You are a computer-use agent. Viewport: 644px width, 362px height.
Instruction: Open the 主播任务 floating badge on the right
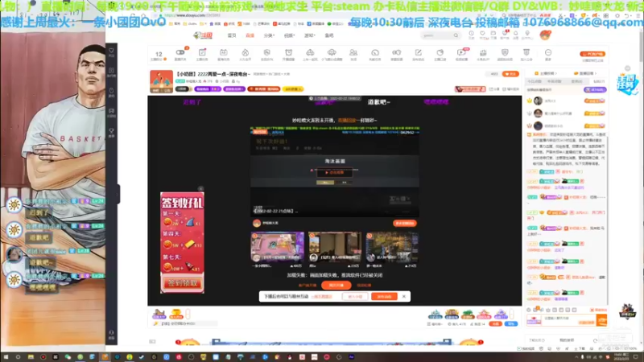627,83
